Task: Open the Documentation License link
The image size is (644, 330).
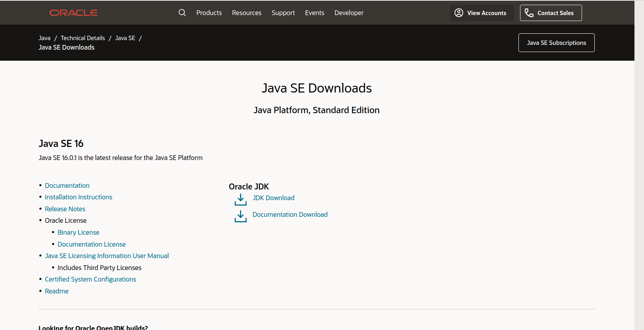Action: tap(91, 244)
